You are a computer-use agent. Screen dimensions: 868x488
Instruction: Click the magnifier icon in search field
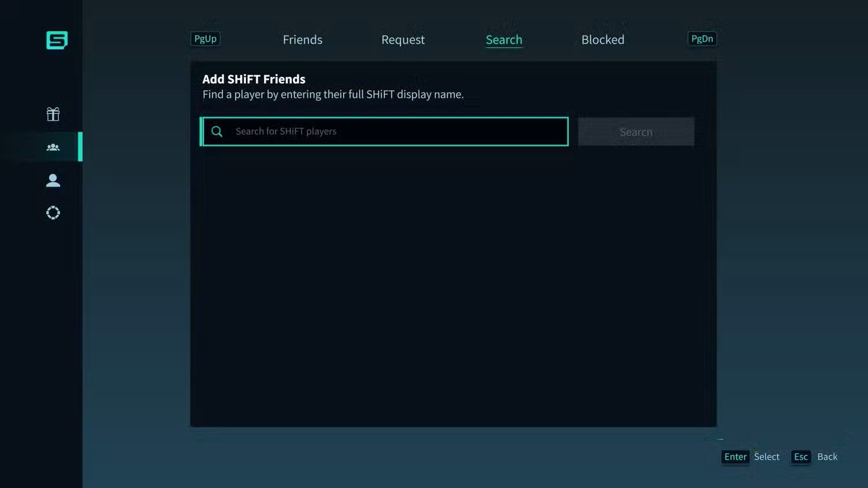coord(217,132)
